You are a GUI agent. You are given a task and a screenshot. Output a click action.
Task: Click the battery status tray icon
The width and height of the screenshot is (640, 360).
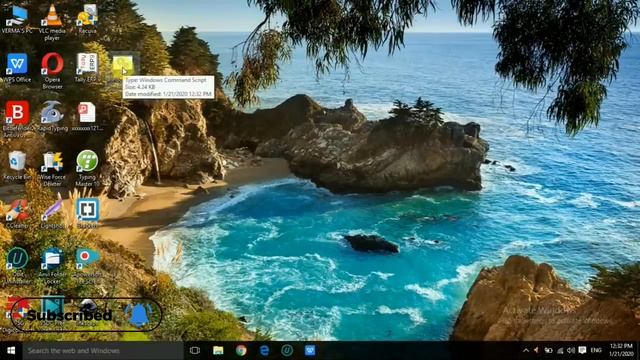pos(549,350)
